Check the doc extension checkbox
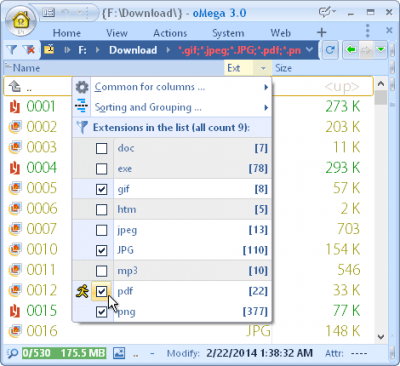The image size is (400, 366). pos(101,148)
